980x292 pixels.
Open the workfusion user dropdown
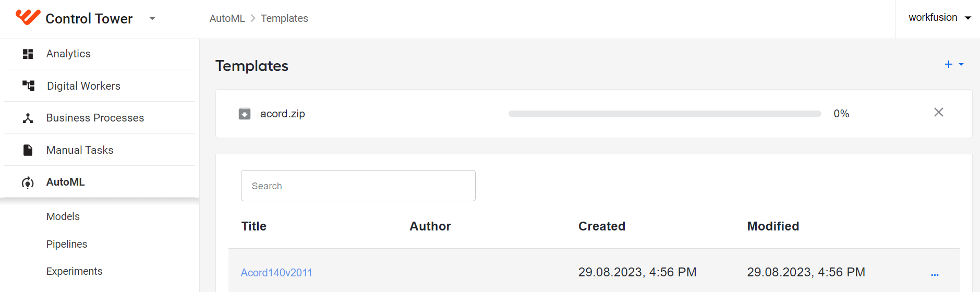pos(939,18)
